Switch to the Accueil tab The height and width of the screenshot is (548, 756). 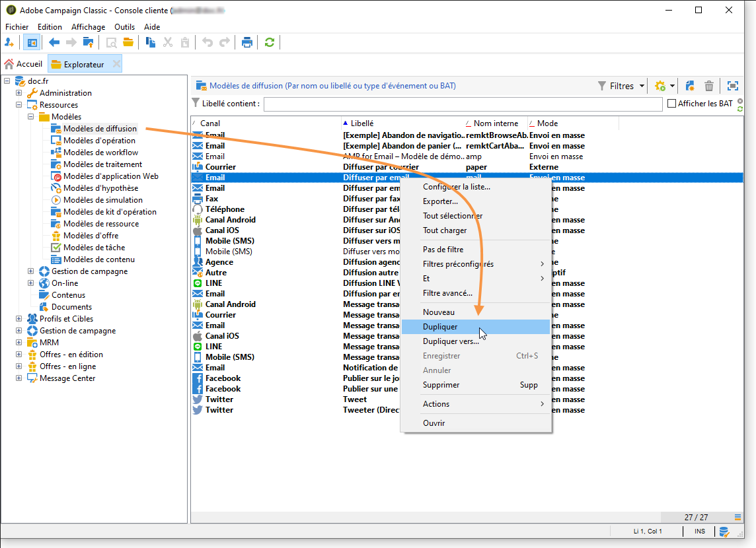(24, 64)
